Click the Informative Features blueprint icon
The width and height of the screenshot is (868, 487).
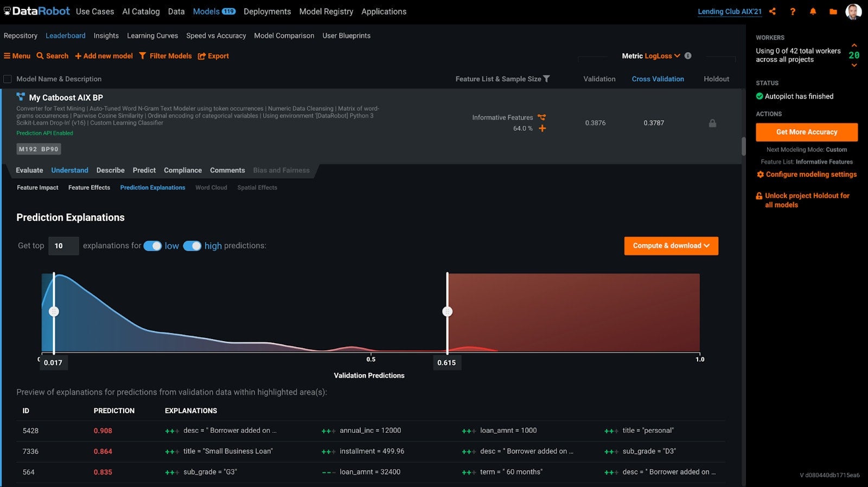(541, 117)
